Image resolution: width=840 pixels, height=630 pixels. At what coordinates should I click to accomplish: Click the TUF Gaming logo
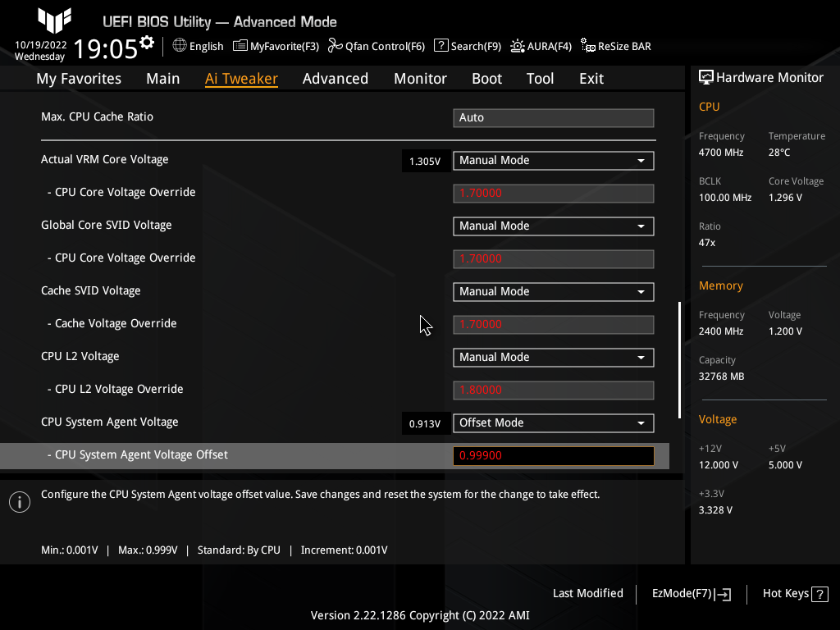(x=54, y=21)
